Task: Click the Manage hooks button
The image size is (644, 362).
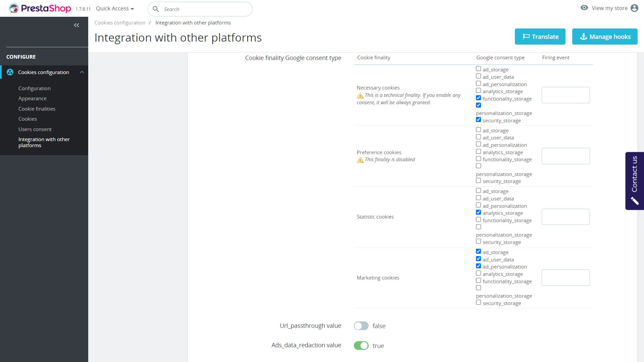Action: click(x=604, y=37)
